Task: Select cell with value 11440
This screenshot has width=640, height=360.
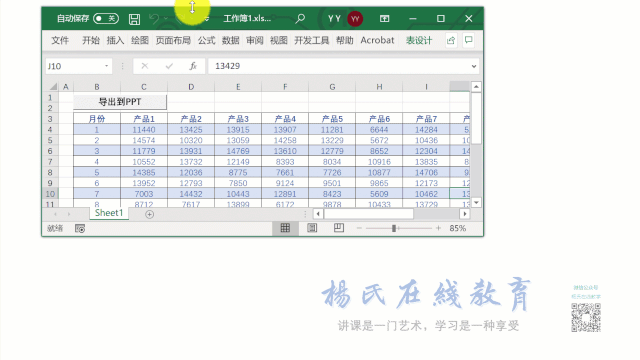Action: pos(144,129)
